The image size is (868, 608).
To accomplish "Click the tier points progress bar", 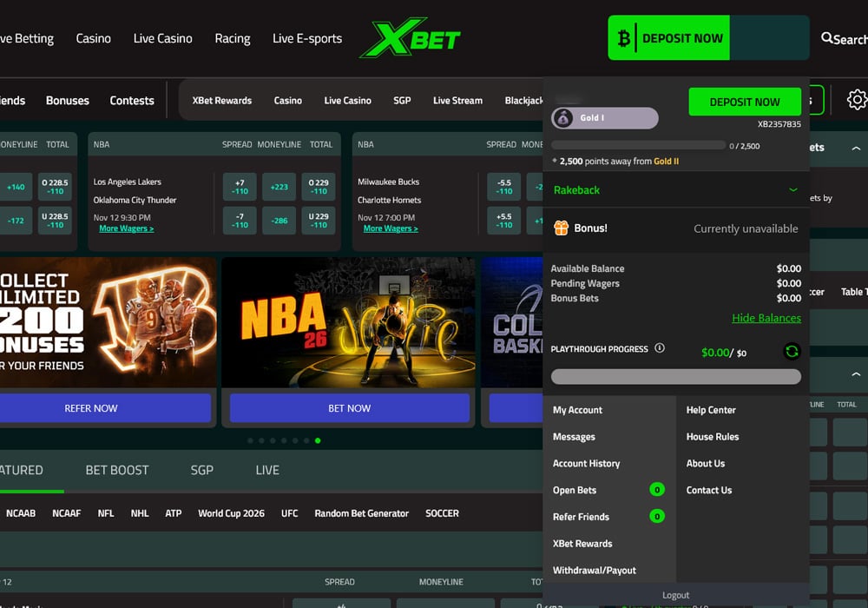I will click(638, 145).
